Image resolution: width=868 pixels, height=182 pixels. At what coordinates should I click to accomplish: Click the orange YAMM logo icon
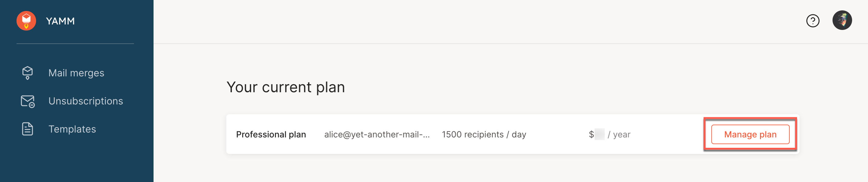pyautogui.click(x=26, y=21)
